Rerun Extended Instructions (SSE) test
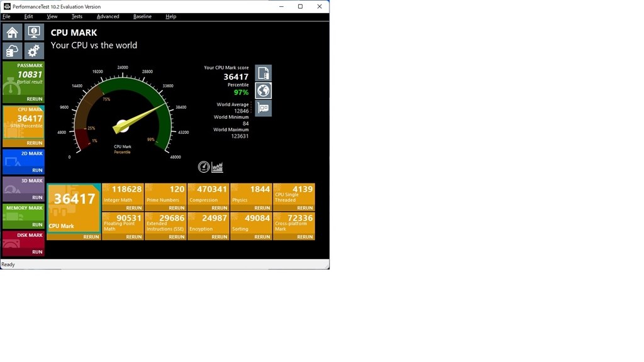 point(177,237)
